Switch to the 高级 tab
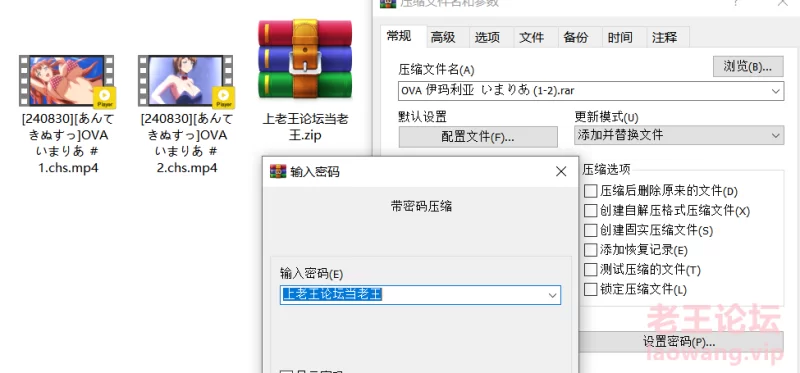This screenshot has height=373, width=800. coord(443,38)
